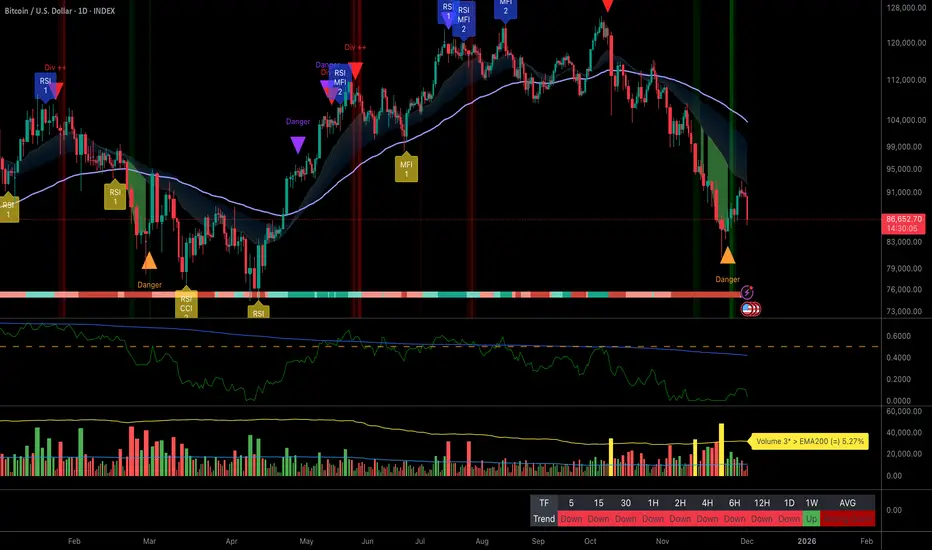Viewport: 932px width, 550px height.
Task: Click the current price label 86,652.70
Action: (903, 224)
